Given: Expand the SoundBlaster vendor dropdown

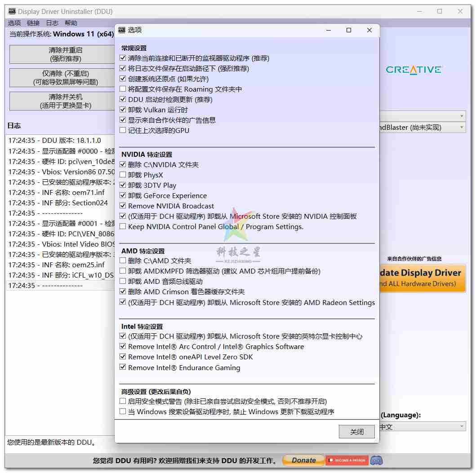Looking at the screenshot, I should click(423, 128).
